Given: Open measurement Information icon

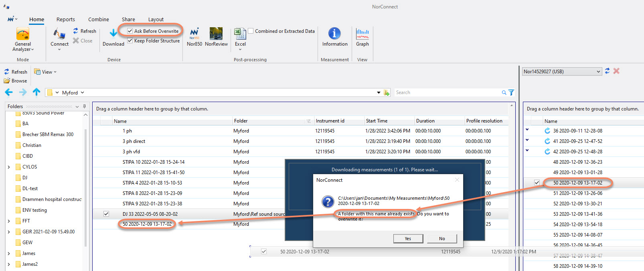Looking at the screenshot, I should (334, 33).
